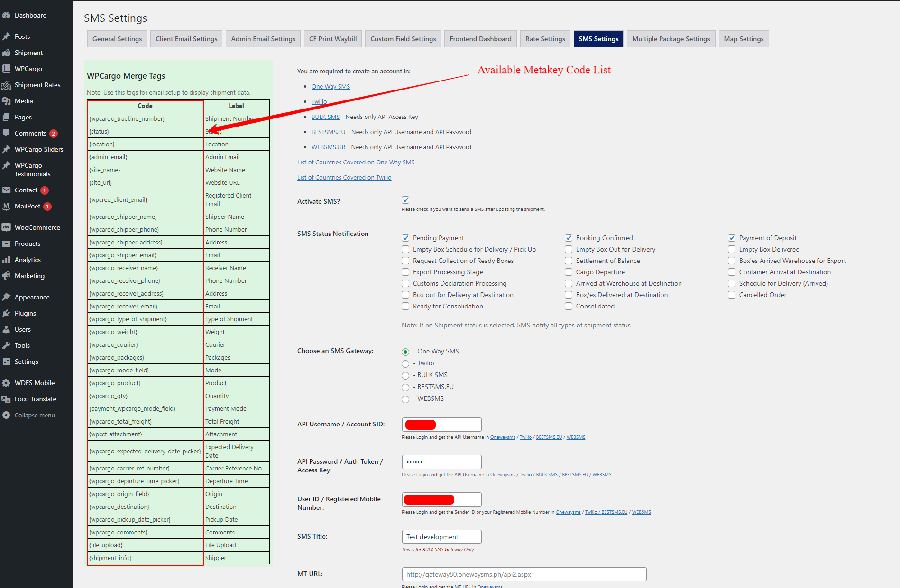The width and height of the screenshot is (900, 588).
Task: Switch to the General Settings tab
Action: (117, 39)
